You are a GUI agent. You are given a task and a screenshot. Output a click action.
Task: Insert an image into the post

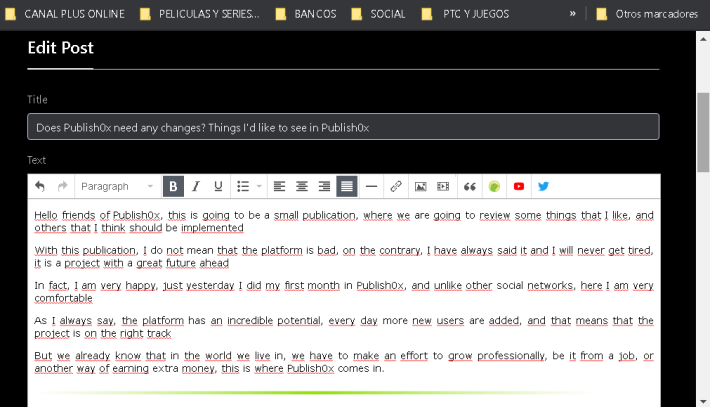(x=421, y=186)
